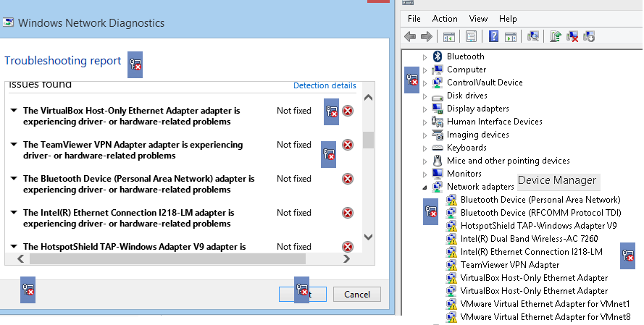The width and height of the screenshot is (644, 325).
Task: Open the Action menu
Action: (445, 19)
